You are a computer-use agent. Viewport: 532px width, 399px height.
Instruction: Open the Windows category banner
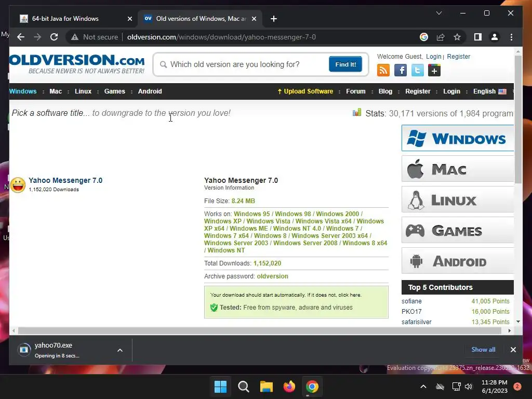[x=457, y=138]
